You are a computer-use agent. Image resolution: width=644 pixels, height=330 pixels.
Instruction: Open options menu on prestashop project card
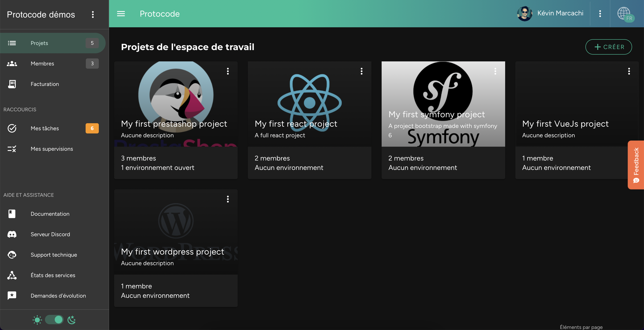coord(228,71)
